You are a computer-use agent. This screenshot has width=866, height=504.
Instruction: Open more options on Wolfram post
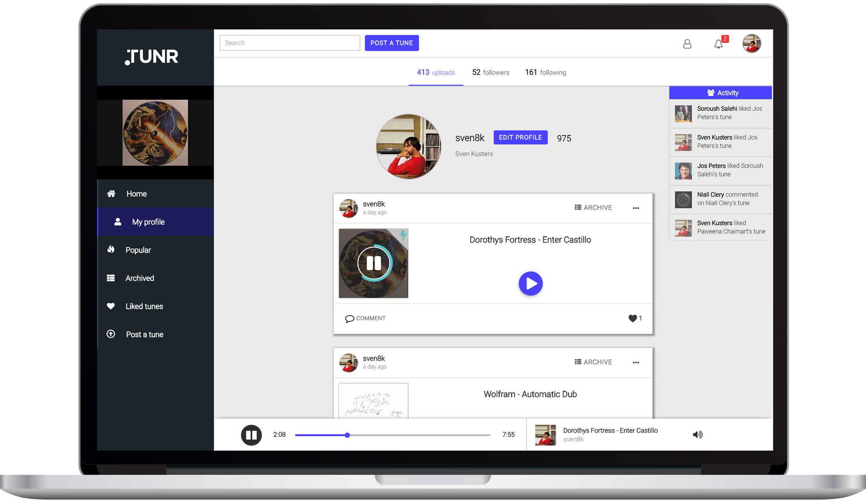pos(635,362)
